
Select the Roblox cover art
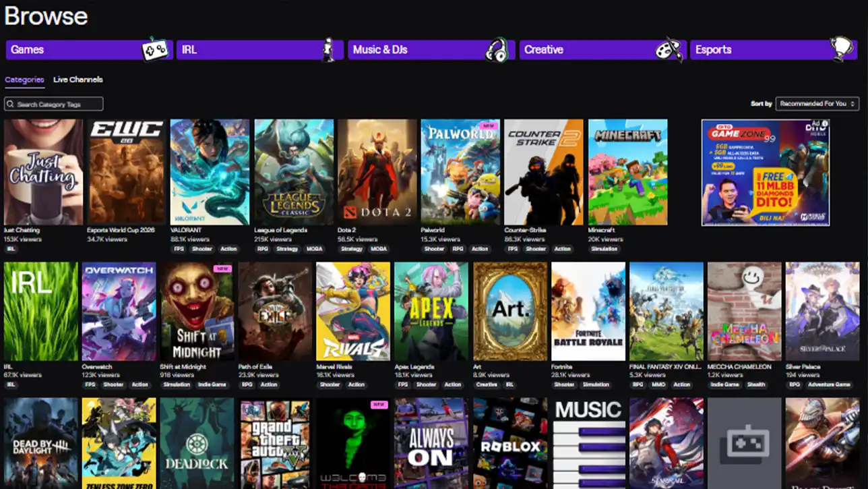pos(510,443)
